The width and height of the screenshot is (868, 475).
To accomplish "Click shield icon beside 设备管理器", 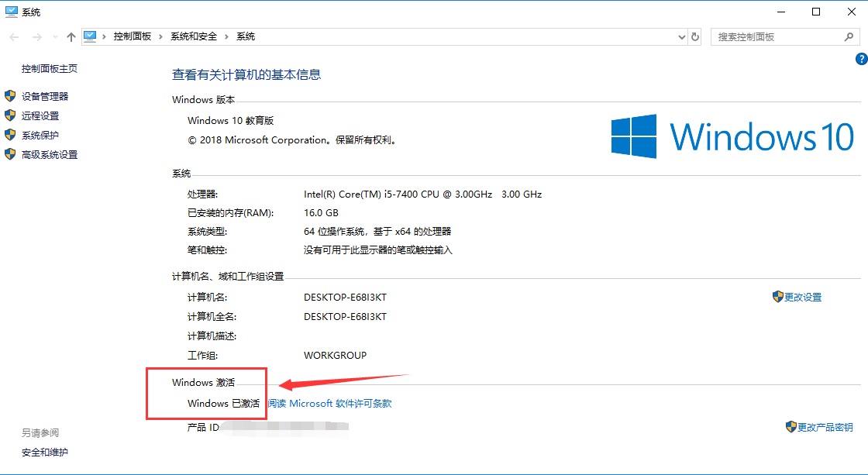I will tap(10, 96).
